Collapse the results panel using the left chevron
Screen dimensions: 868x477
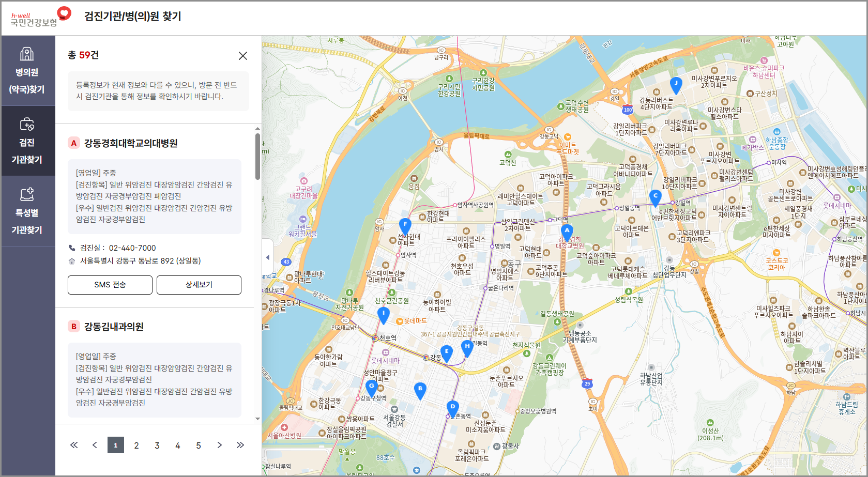coord(268,257)
